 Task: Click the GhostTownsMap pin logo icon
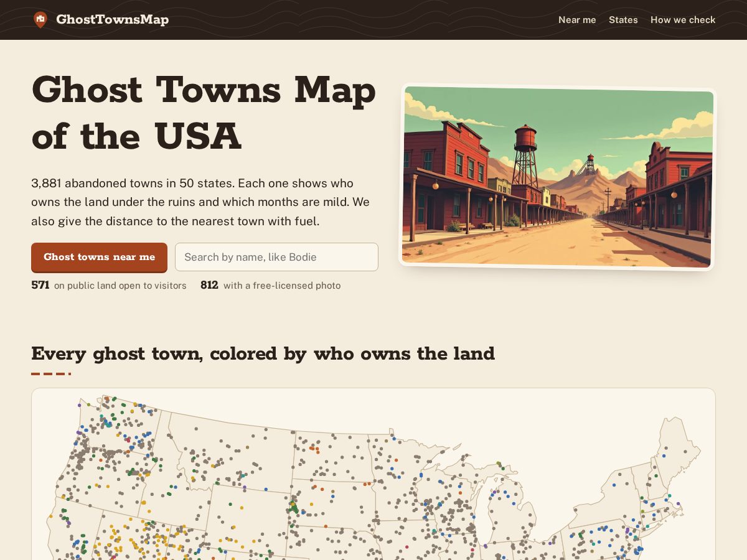pos(40,20)
